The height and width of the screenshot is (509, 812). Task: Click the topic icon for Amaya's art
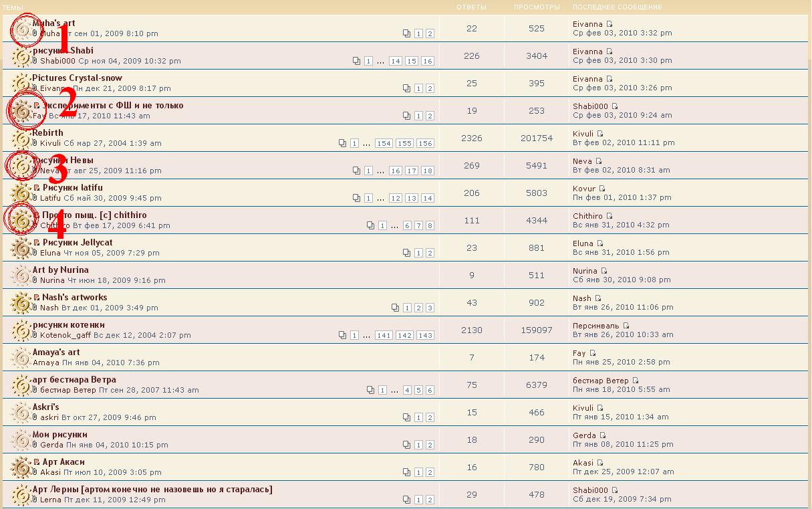(21, 358)
